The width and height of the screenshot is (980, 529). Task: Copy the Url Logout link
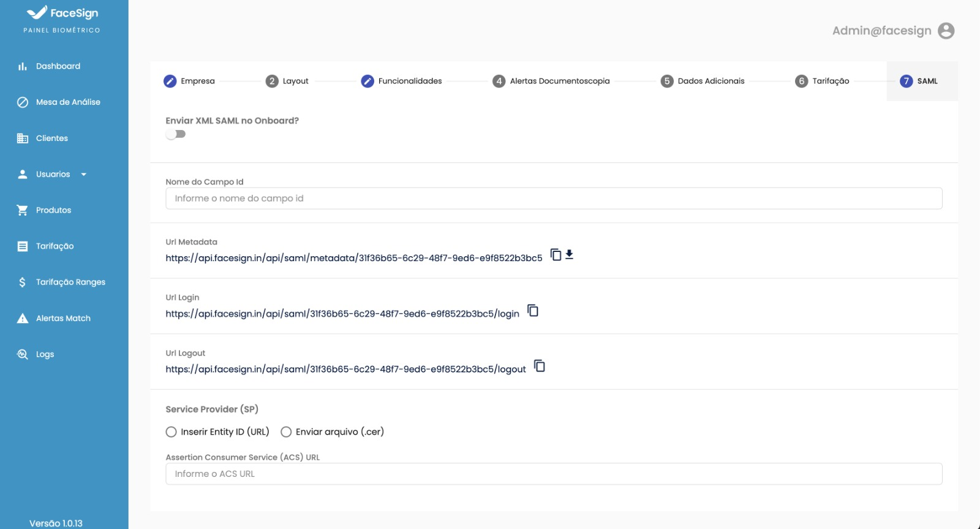(539, 366)
